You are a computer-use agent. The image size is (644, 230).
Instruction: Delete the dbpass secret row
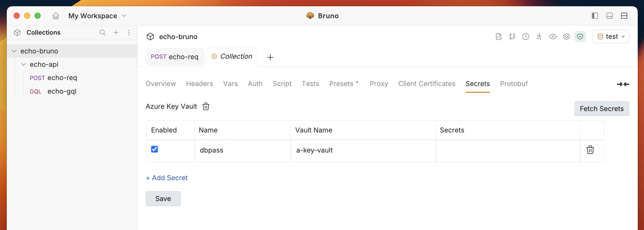(x=590, y=150)
